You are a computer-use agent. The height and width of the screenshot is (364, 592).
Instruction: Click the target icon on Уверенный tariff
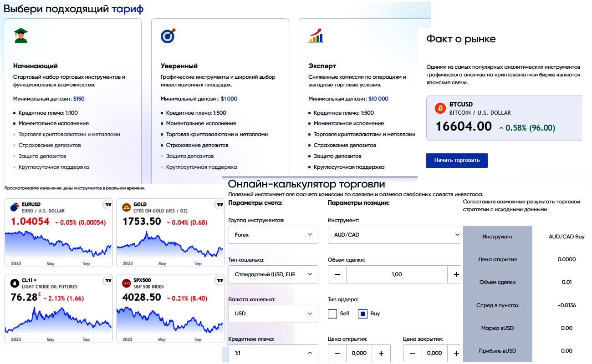coord(168,35)
